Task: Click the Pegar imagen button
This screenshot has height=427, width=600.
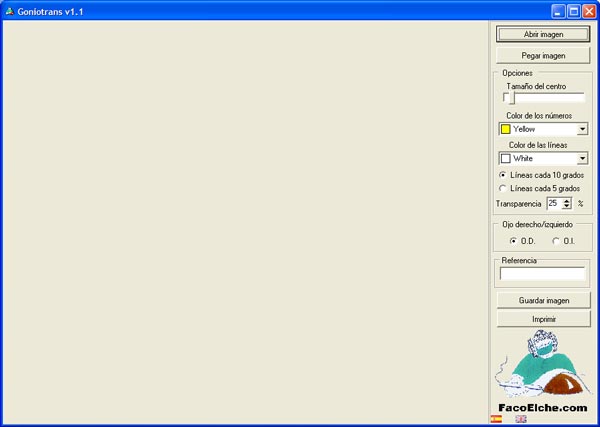Action: click(543, 55)
